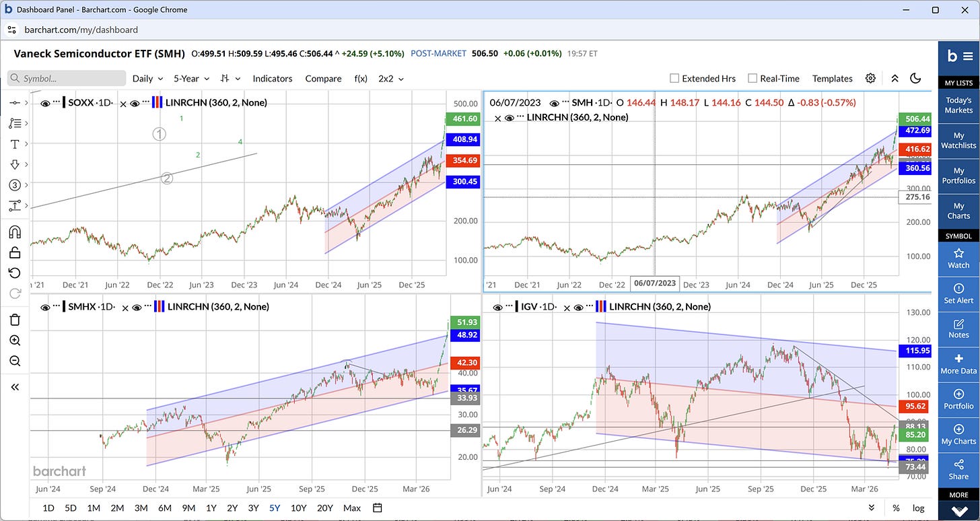Viewport: 980px width, 521px height.
Task: Select the 1D time range
Action: click(48, 508)
